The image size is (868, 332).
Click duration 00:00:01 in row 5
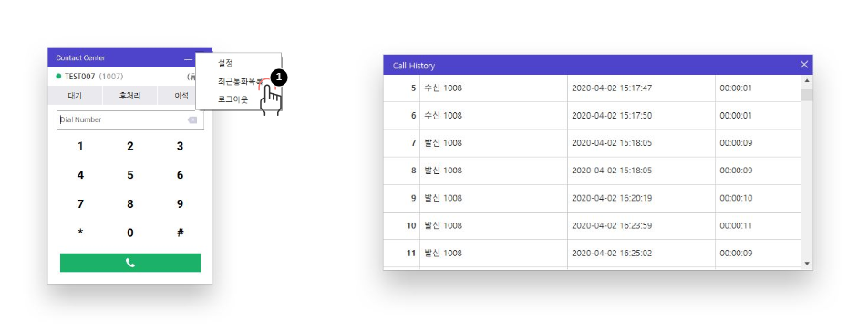tap(736, 88)
